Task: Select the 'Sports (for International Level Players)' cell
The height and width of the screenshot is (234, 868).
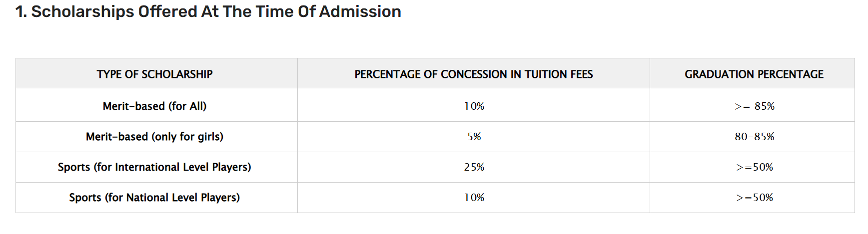Action: coord(154,167)
